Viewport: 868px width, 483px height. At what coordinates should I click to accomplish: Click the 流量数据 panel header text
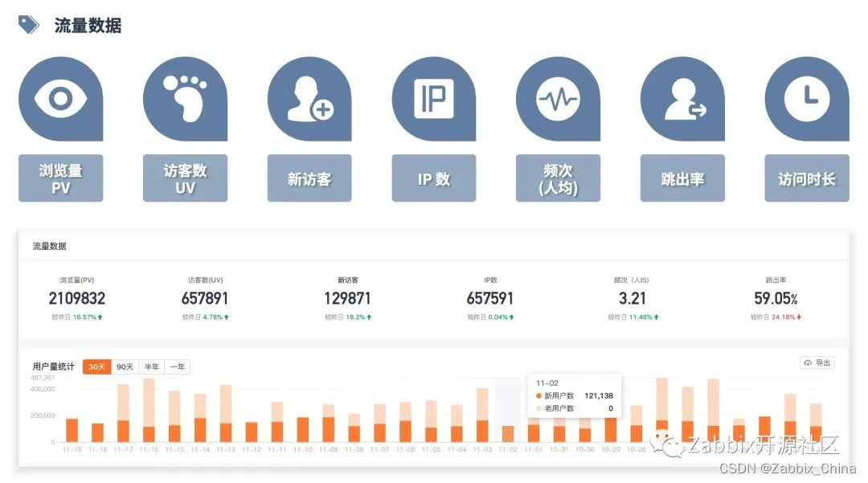point(49,246)
